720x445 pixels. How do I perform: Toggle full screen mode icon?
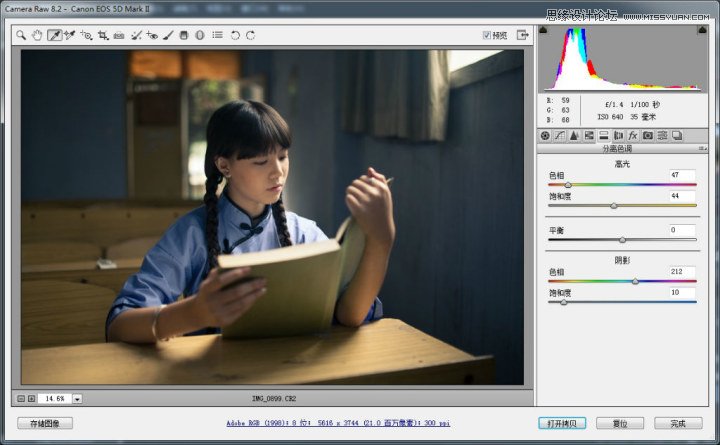523,35
